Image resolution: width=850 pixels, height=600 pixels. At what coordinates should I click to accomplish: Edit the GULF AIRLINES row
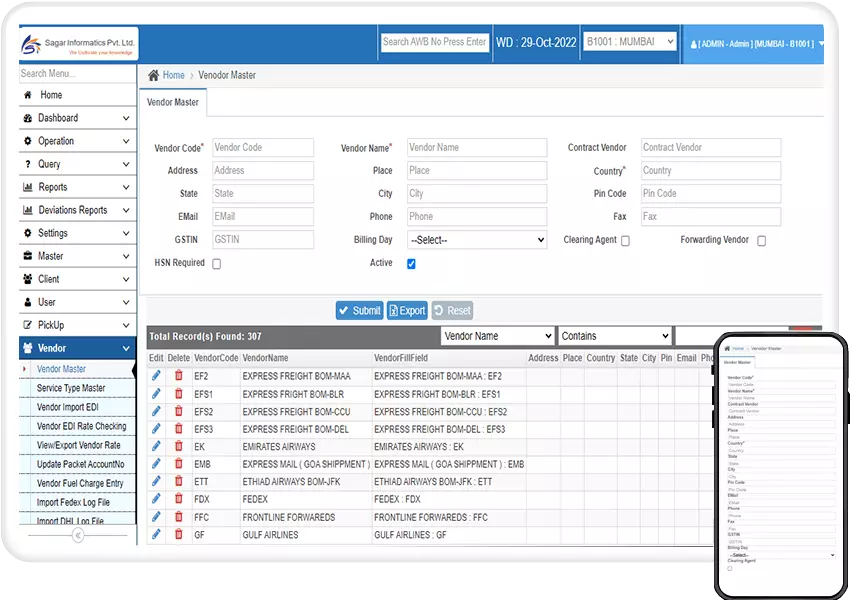[156, 534]
